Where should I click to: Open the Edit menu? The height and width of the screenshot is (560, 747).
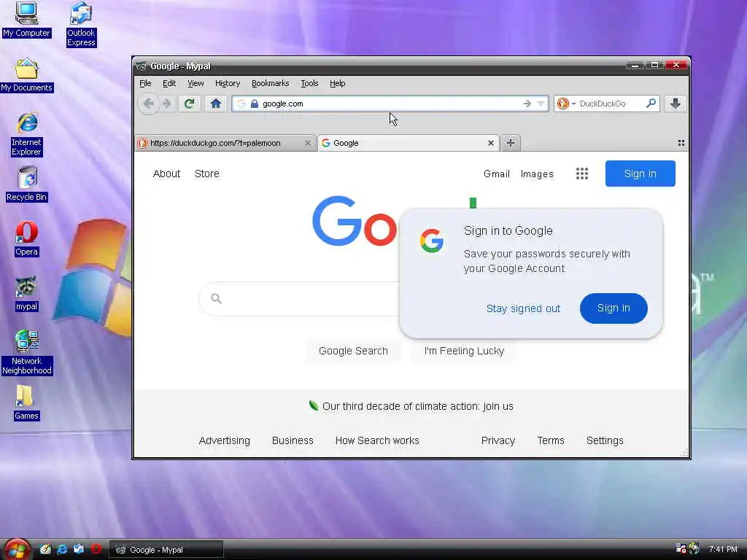169,83
